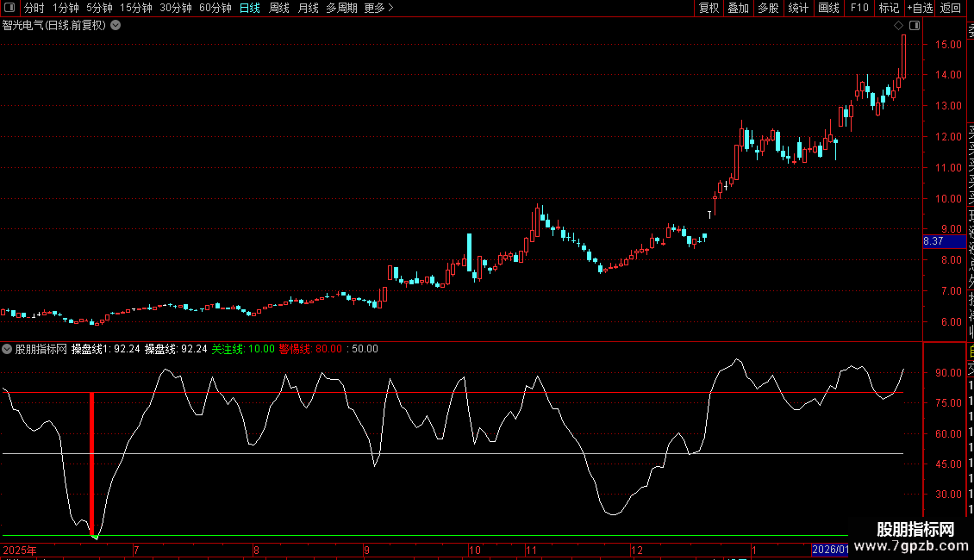Viewport: 974px width, 560px height.
Task: Add stock via +自选 button
Action: [920, 8]
